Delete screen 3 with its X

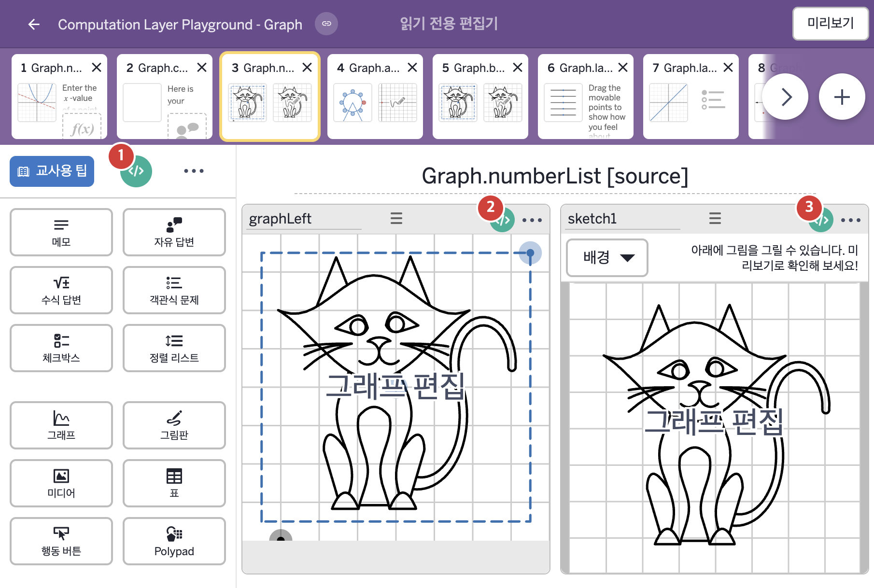point(307,68)
